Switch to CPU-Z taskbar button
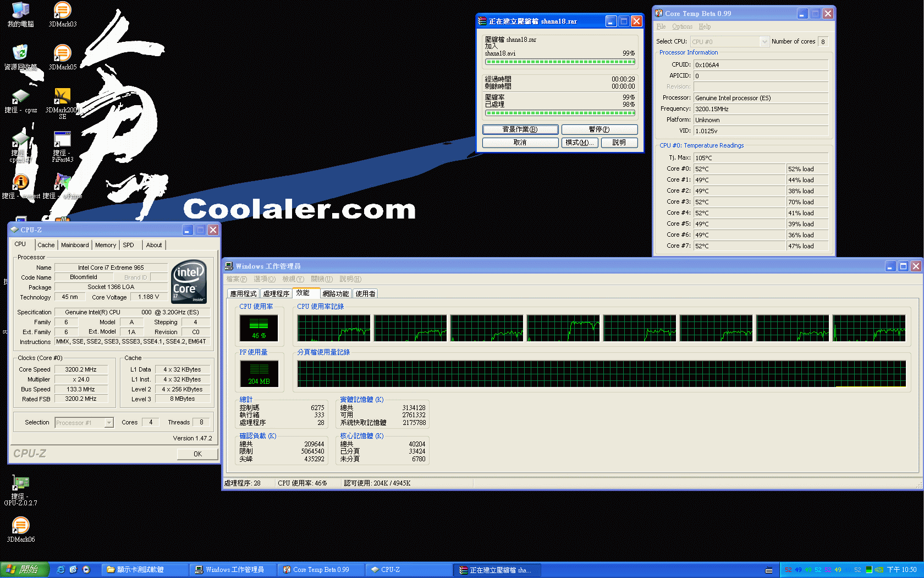924x578 pixels. click(409, 570)
